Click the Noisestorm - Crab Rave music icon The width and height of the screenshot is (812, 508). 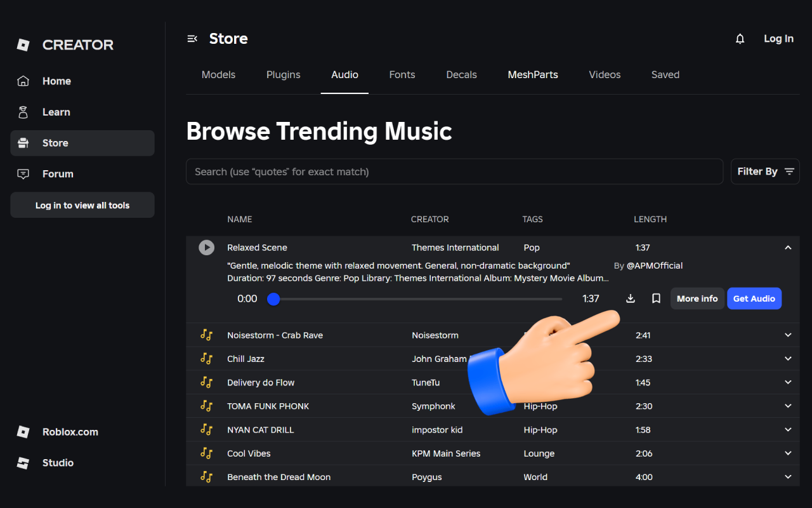point(206,335)
